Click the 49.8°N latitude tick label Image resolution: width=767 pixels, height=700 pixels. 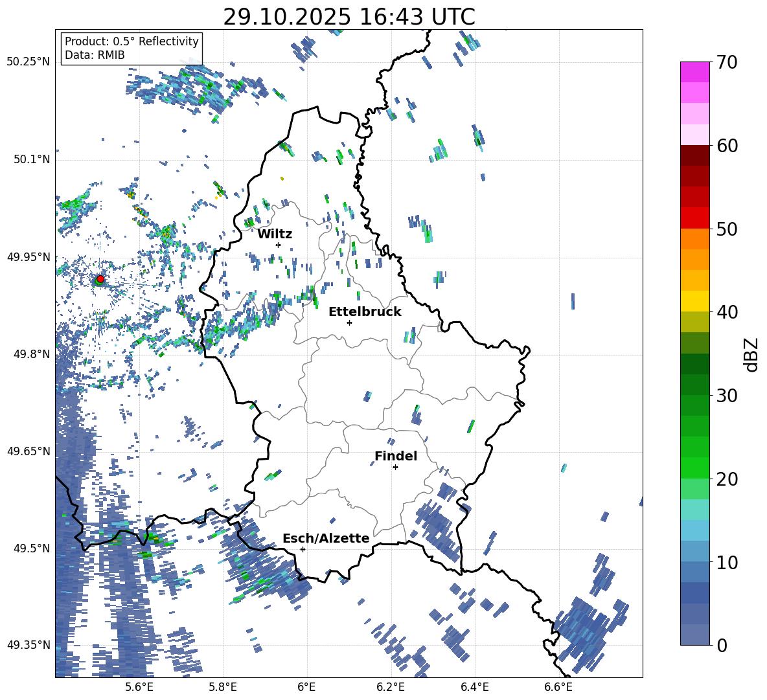tap(31, 354)
